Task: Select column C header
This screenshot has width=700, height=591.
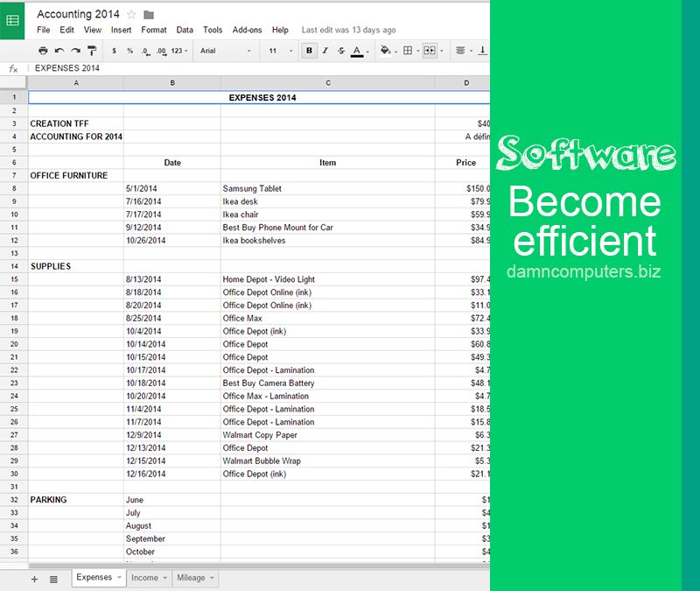Action: pyautogui.click(x=327, y=82)
